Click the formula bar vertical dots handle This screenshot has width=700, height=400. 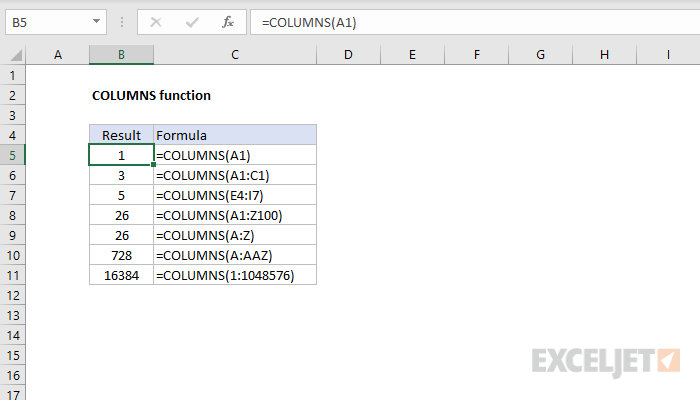pyautogui.click(x=123, y=22)
